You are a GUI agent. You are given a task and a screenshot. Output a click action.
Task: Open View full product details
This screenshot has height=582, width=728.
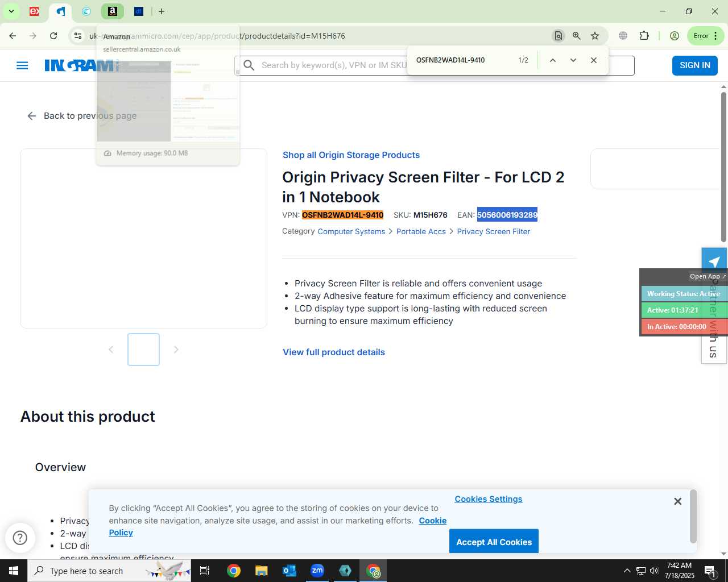click(334, 352)
